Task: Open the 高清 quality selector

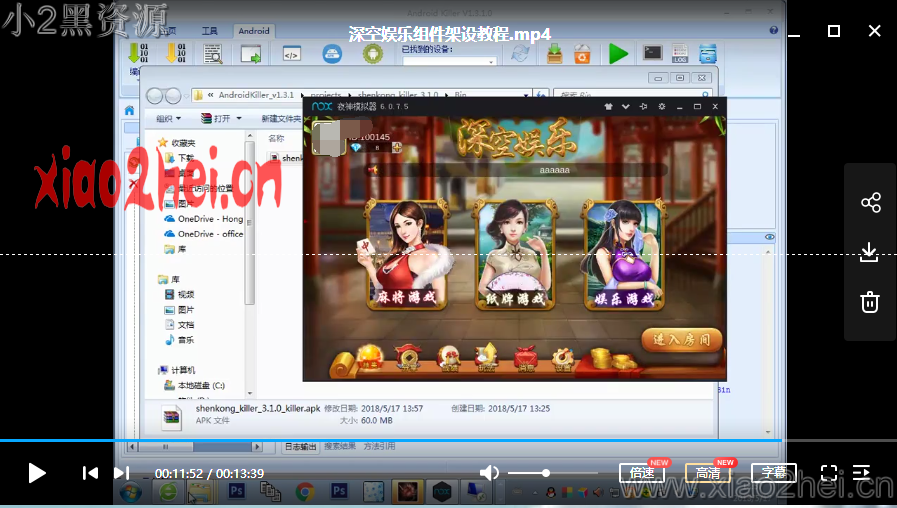Action: click(708, 473)
